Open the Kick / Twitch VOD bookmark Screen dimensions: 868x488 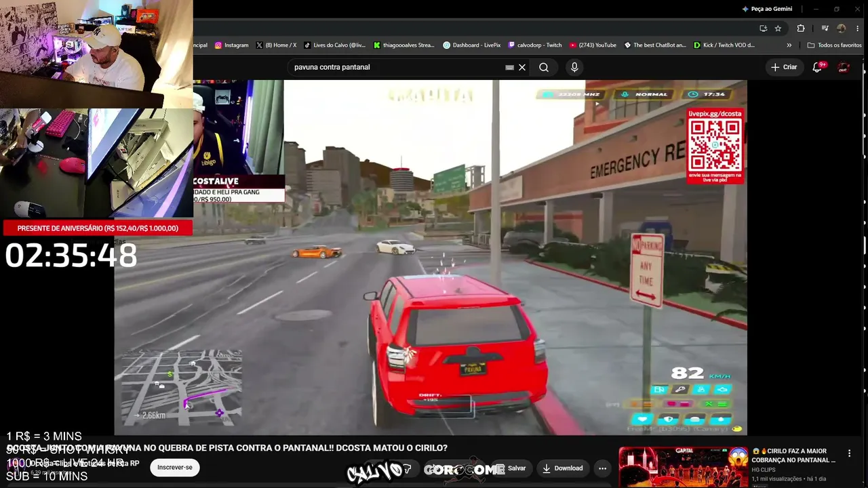(724, 45)
